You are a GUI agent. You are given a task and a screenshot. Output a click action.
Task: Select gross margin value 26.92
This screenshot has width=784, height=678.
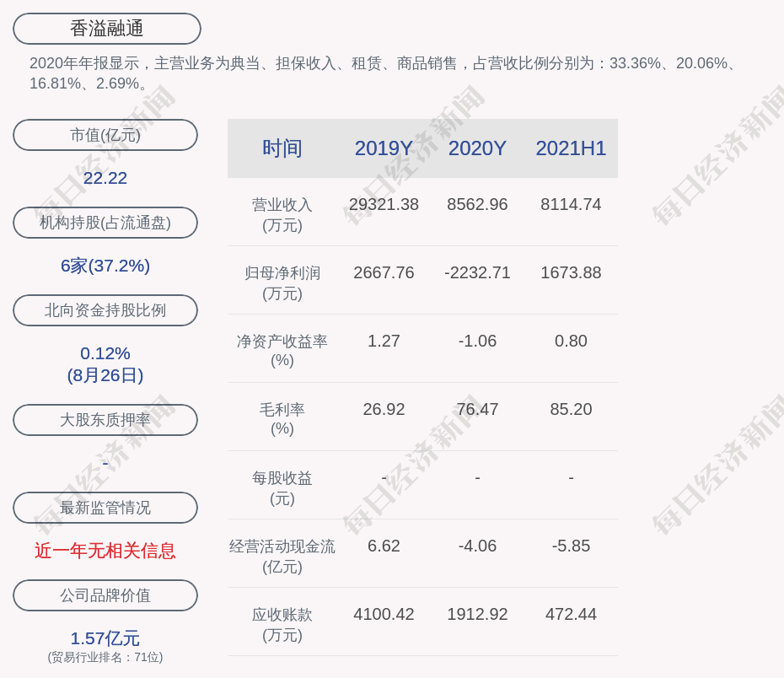tap(384, 410)
